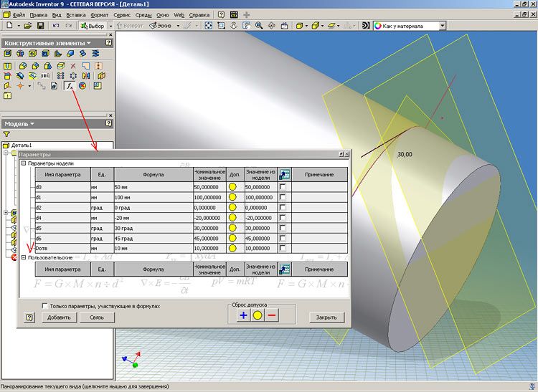Click the Rotate view icon
The width and height of the screenshot is (538, 392).
pyautogui.click(x=271, y=25)
